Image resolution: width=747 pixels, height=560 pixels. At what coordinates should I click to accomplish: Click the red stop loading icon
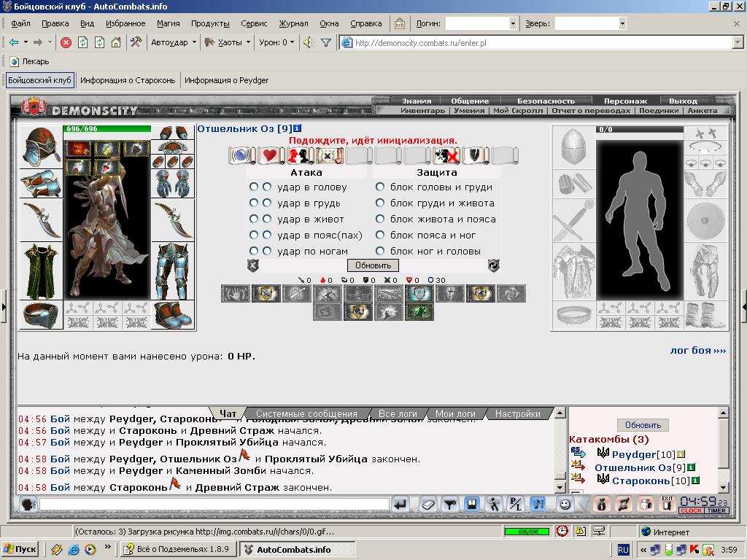click(x=66, y=43)
